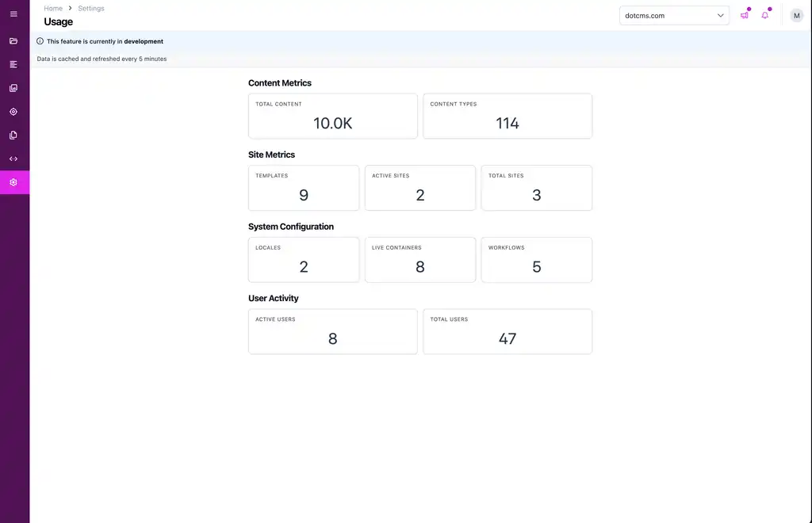
Task: Click the "9" templates value
Action: click(304, 195)
